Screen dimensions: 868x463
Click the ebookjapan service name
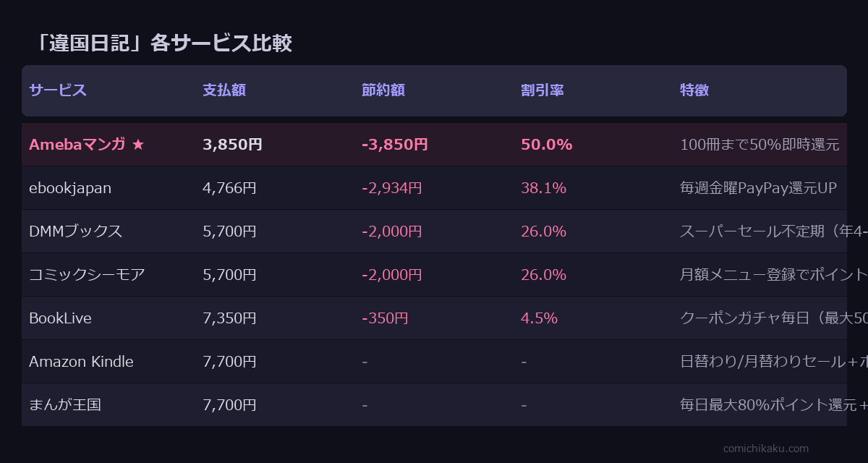[70, 188]
